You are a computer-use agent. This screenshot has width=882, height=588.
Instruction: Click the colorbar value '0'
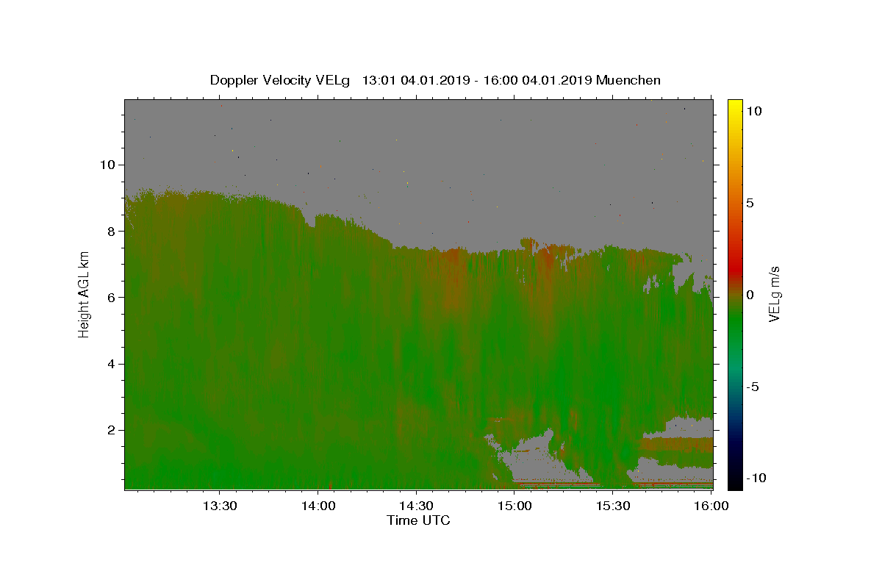tap(750, 295)
